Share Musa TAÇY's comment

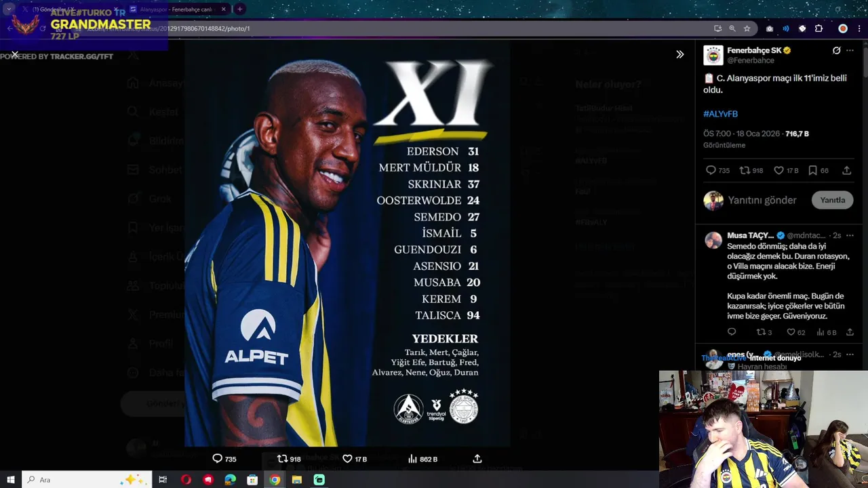click(x=850, y=332)
